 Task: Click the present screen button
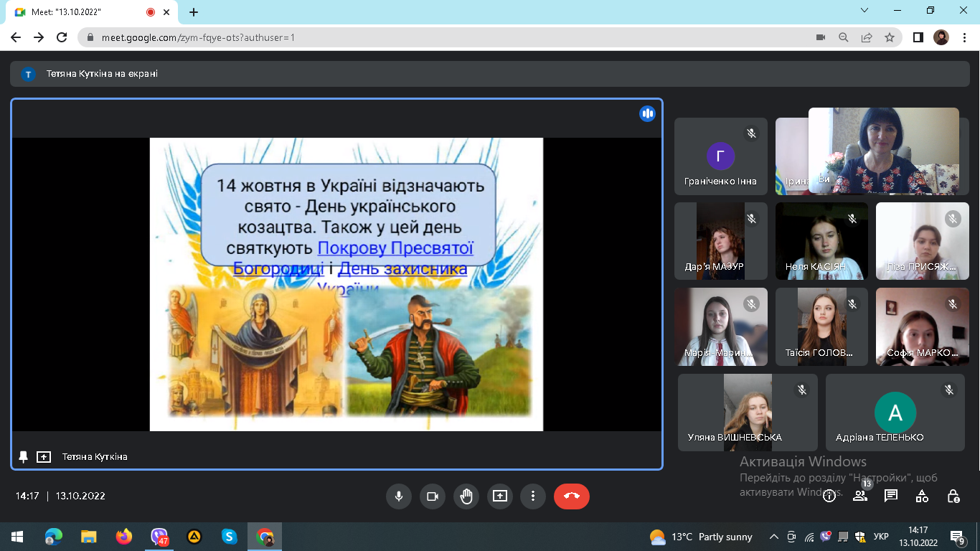coord(500,496)
